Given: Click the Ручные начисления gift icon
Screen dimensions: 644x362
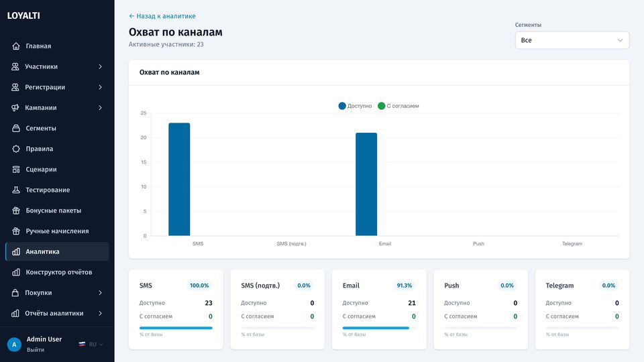Looking at the screenshot, I should point(16,231).
